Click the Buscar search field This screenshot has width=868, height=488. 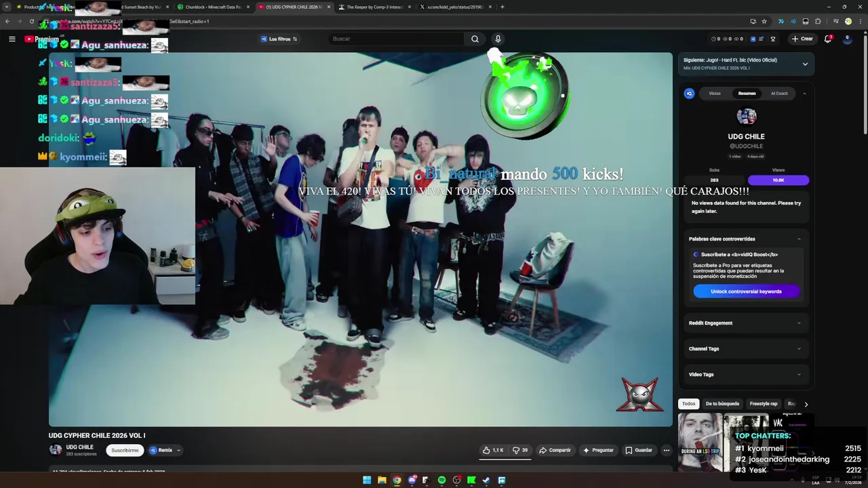pyautogui.click(x=397, y=39)
